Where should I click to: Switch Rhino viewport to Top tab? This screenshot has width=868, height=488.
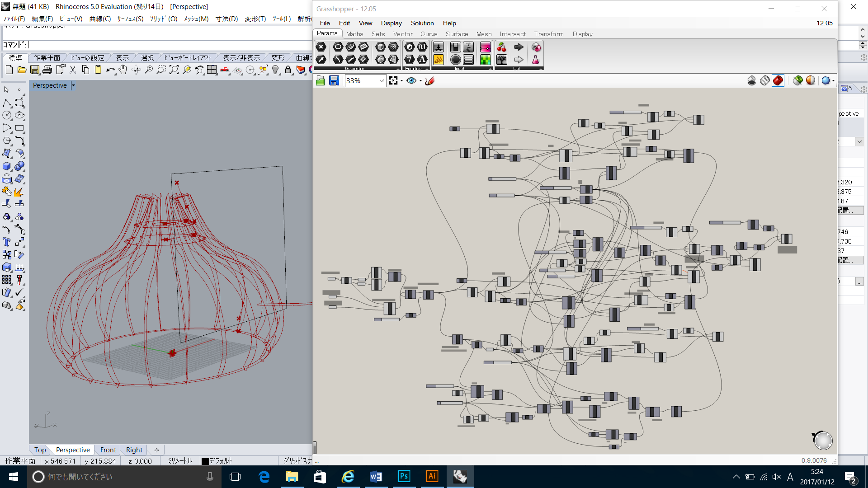[x=40, y=450]
